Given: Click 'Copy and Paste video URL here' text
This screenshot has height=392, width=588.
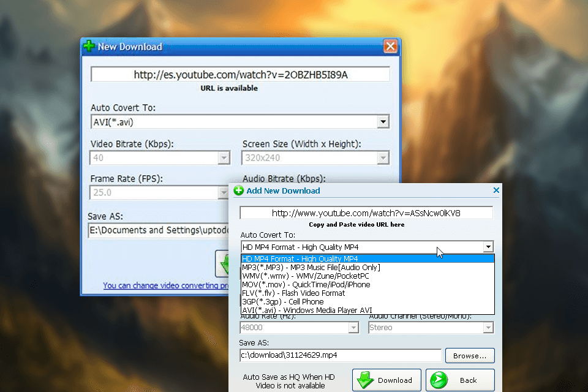Looking at the screenshot, I should [x=356, y=224].
